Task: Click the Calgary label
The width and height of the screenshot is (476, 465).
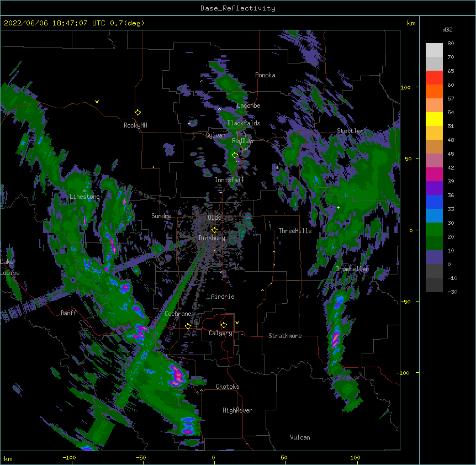Action: 220,333
